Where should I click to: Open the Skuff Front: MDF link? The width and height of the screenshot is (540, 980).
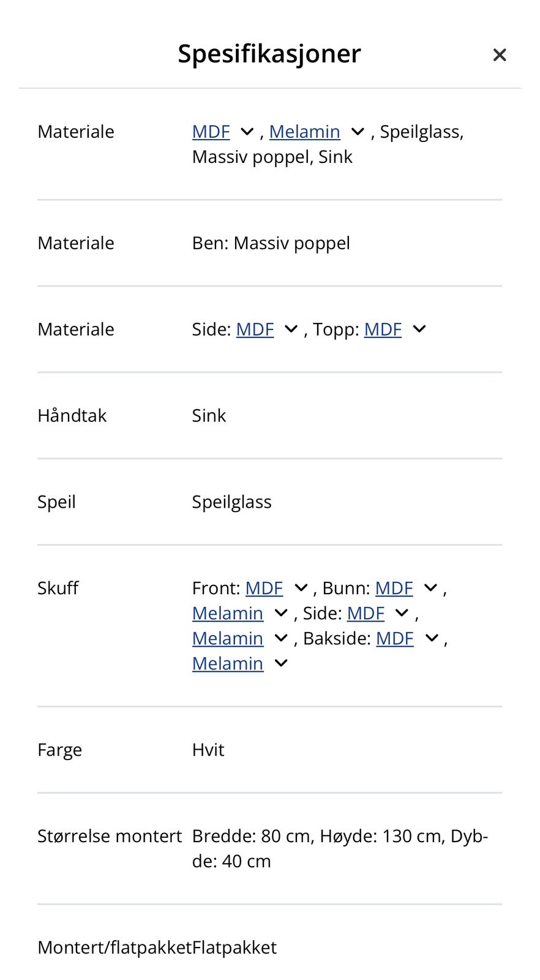264,589
